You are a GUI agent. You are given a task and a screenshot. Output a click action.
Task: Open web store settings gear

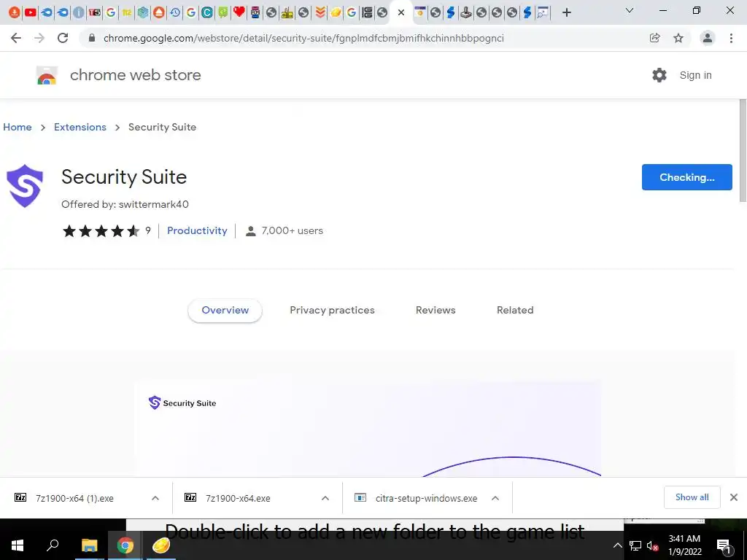click(659, 75)
